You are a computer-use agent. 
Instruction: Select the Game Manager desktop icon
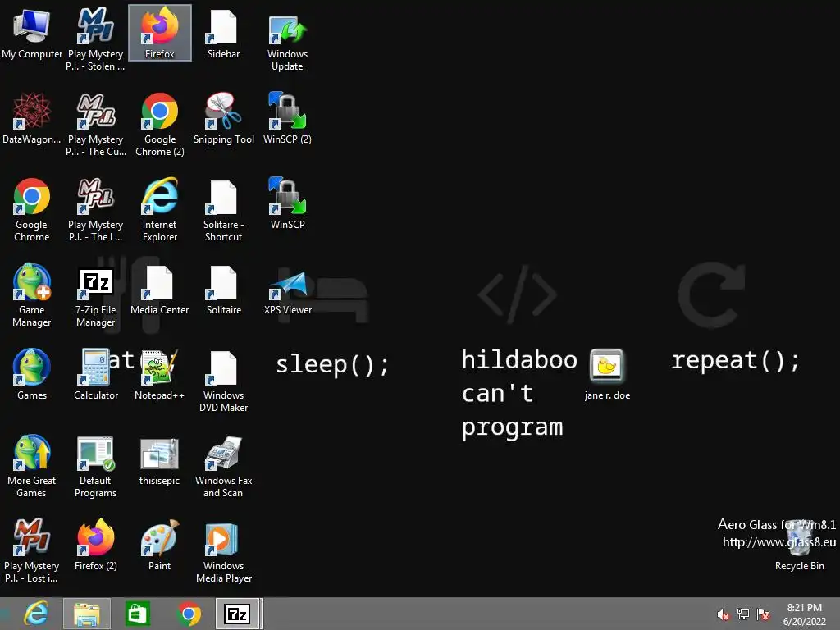32,295
